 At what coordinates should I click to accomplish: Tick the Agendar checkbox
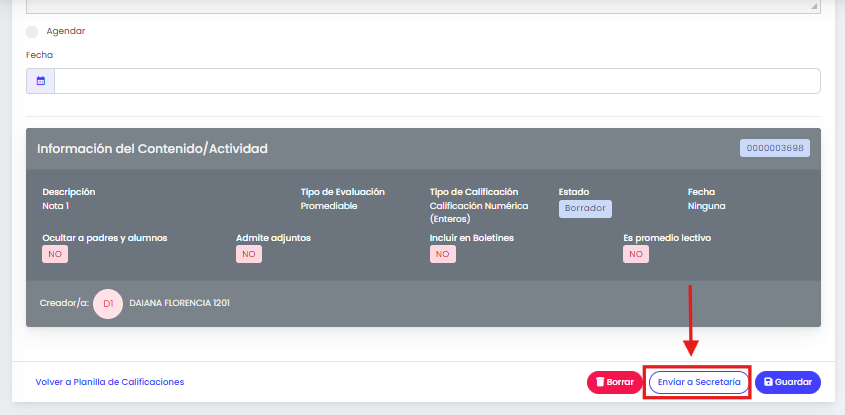click(x=32, y=32)
